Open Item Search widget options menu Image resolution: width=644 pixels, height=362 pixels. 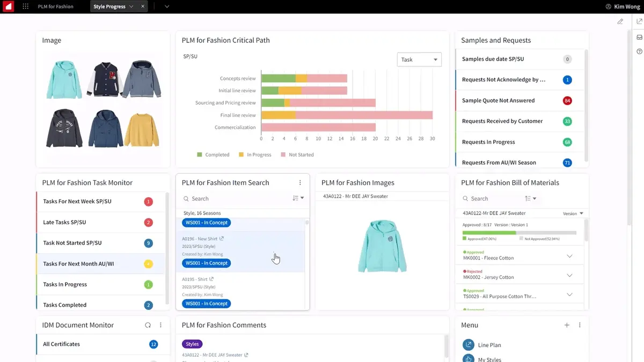click(300, 183)
